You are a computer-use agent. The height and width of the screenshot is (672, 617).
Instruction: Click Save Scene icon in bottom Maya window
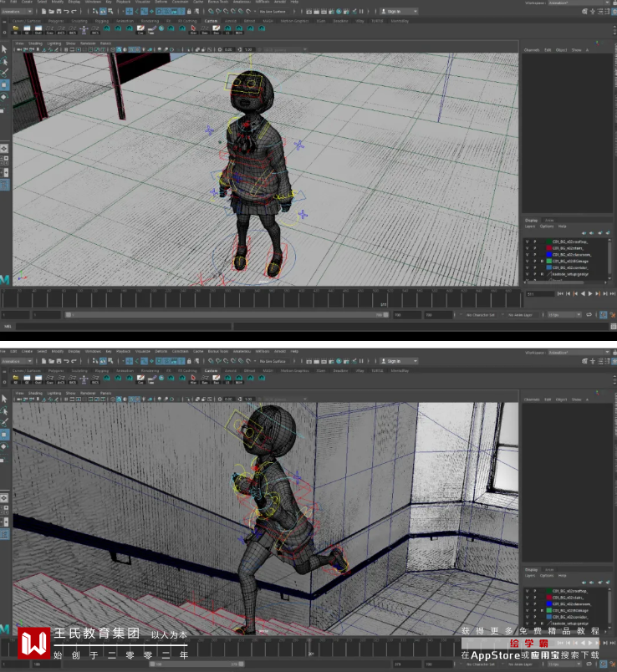(x=59, y=361)
